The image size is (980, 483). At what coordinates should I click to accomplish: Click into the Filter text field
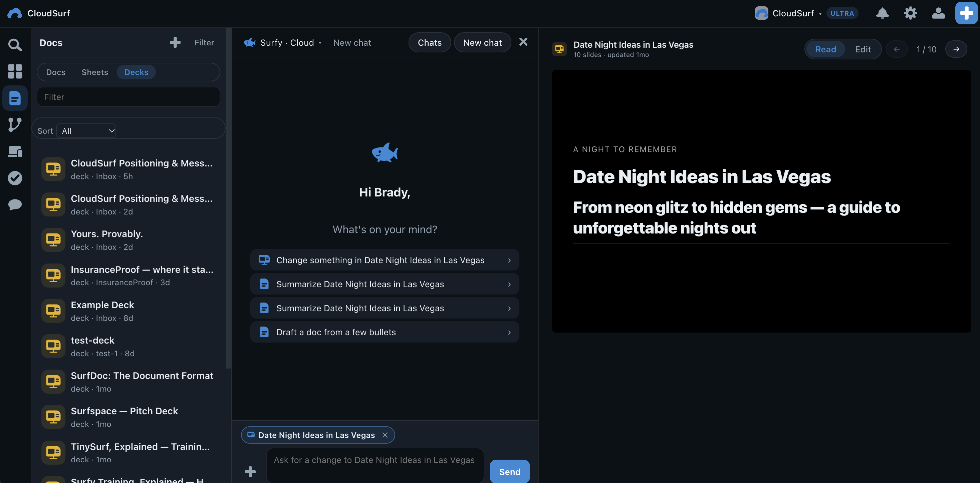pyautogui.click(x=128, y=97)
